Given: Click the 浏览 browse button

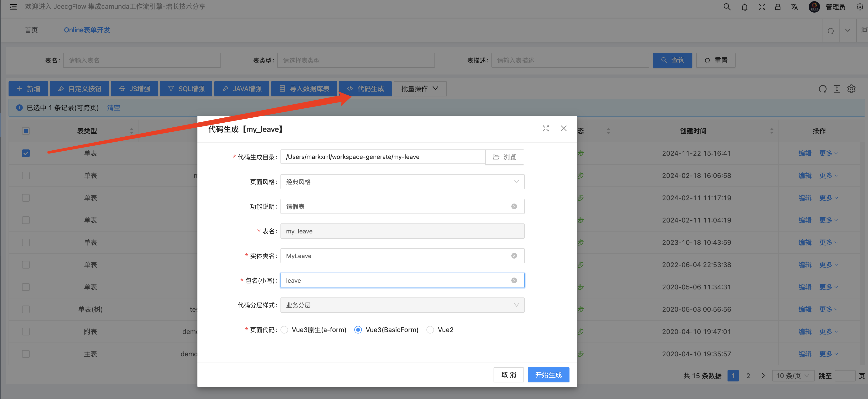Looking at the screenshot, I should click(504, 157).
